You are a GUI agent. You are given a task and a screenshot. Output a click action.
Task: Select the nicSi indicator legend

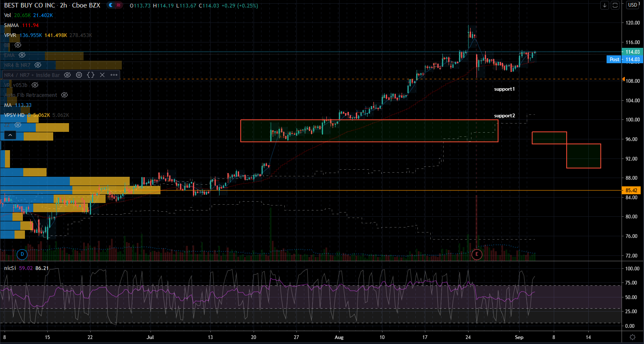10,268
